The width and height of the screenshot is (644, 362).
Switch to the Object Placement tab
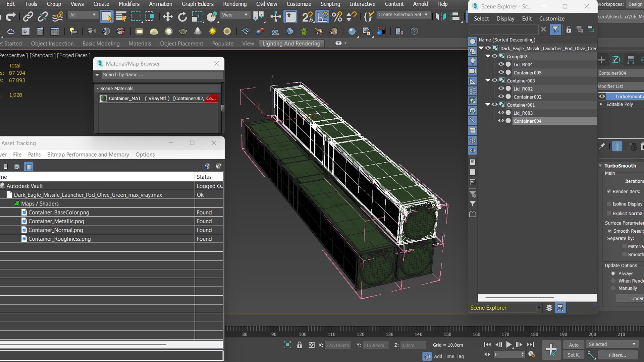[181, 44]
